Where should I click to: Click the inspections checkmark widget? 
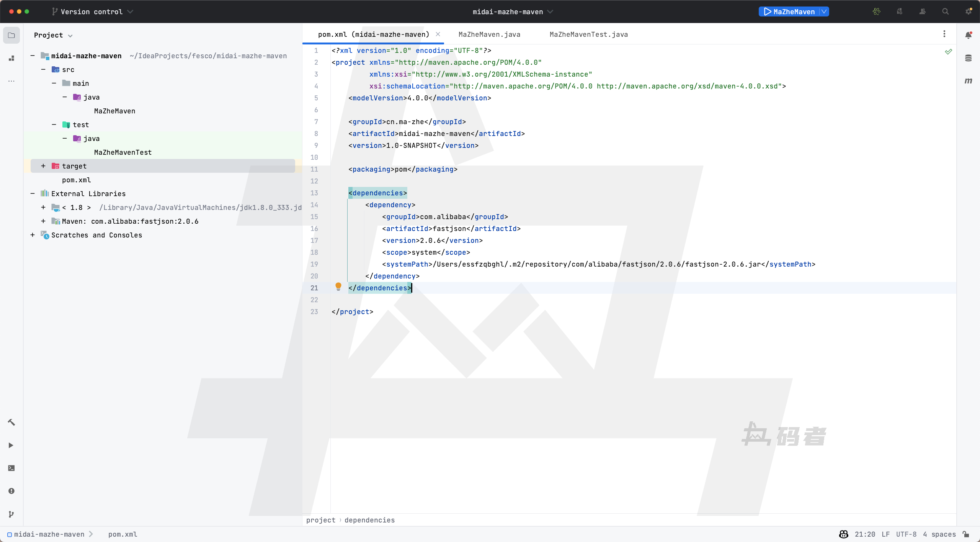[x=948, y=51]
